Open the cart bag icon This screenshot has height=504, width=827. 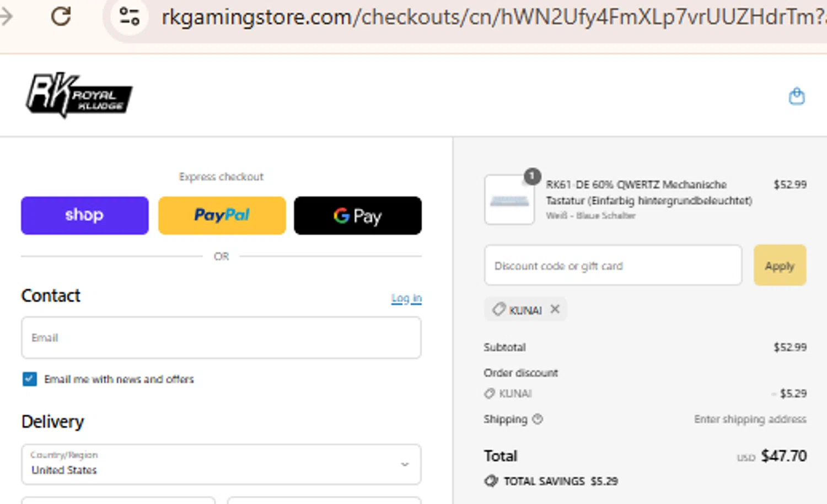(x=796, y=96)
